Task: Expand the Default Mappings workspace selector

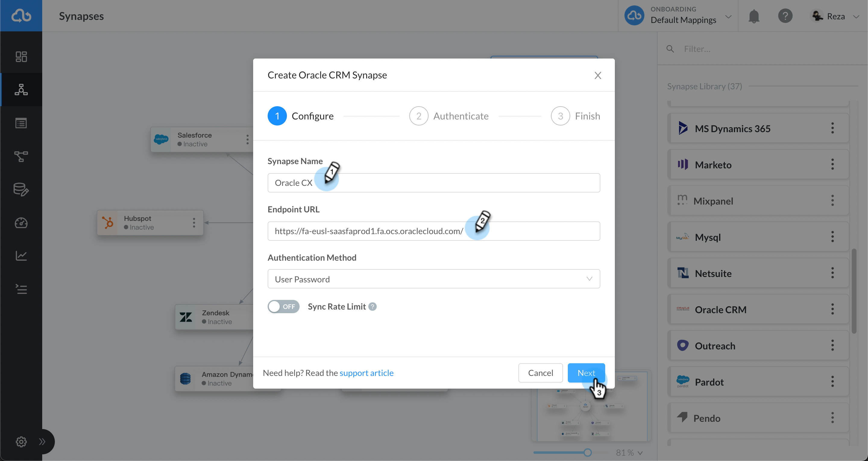Action: pyautogui.click(x=678, y=16)
